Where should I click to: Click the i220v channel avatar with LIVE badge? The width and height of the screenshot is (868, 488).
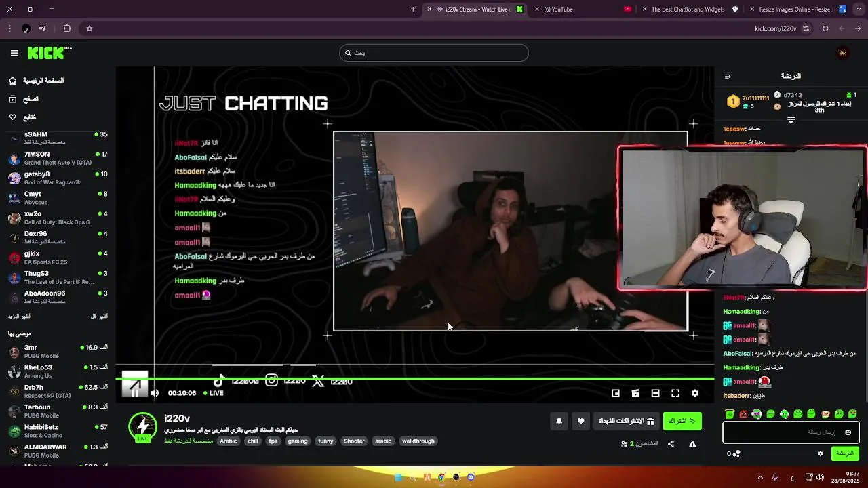coord(142,428)
